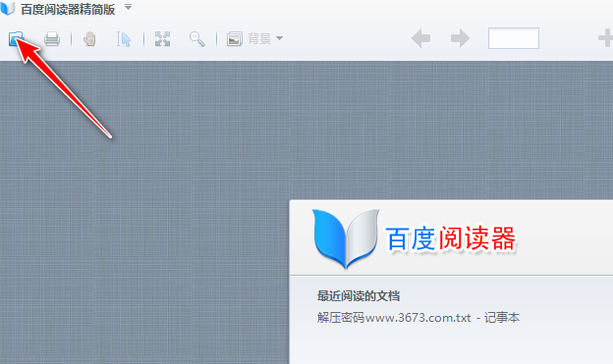Click the 最近阅读的文档 heading
The height and width of the screenshot is (364, 613).
(359, 296)
